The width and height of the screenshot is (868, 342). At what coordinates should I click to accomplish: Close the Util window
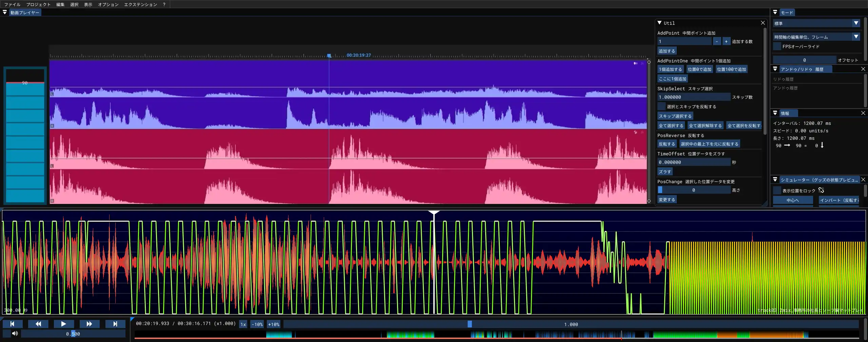[x=763, y=23]
